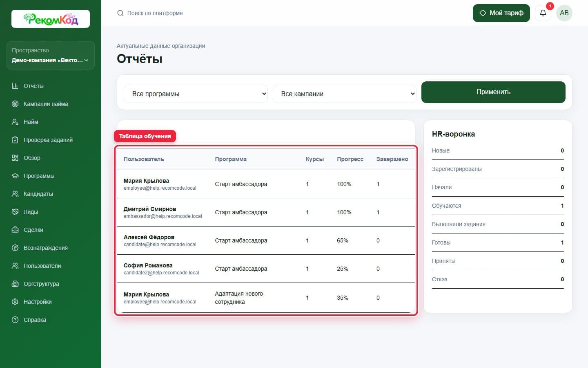Viewport: 588px width, 368px height.
Task: Click the Пользователи users icon
Action: click(15, 266)
